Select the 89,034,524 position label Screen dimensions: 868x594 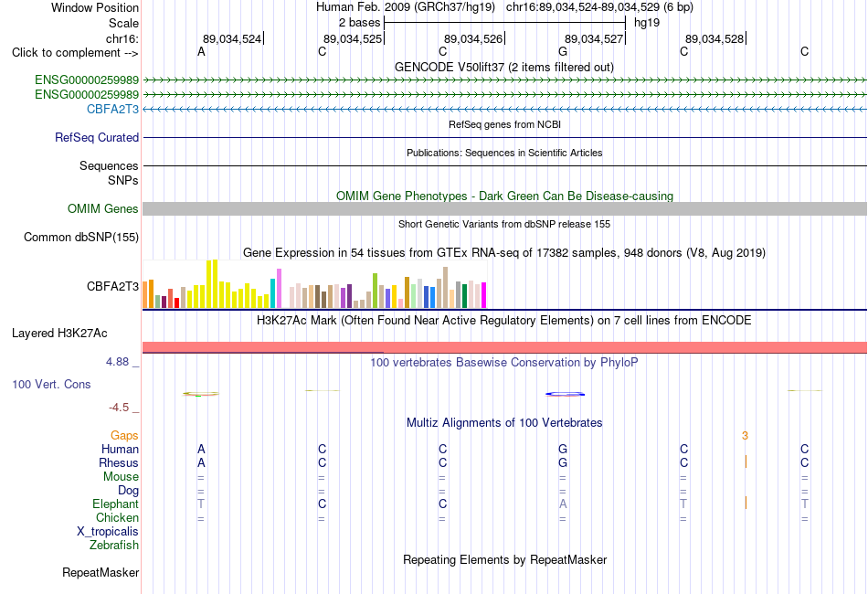[x=232, y=38]
